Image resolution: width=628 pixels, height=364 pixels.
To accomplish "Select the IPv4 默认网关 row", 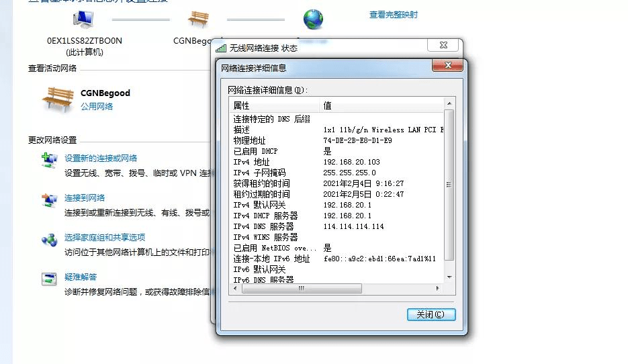I will point(337,205).
